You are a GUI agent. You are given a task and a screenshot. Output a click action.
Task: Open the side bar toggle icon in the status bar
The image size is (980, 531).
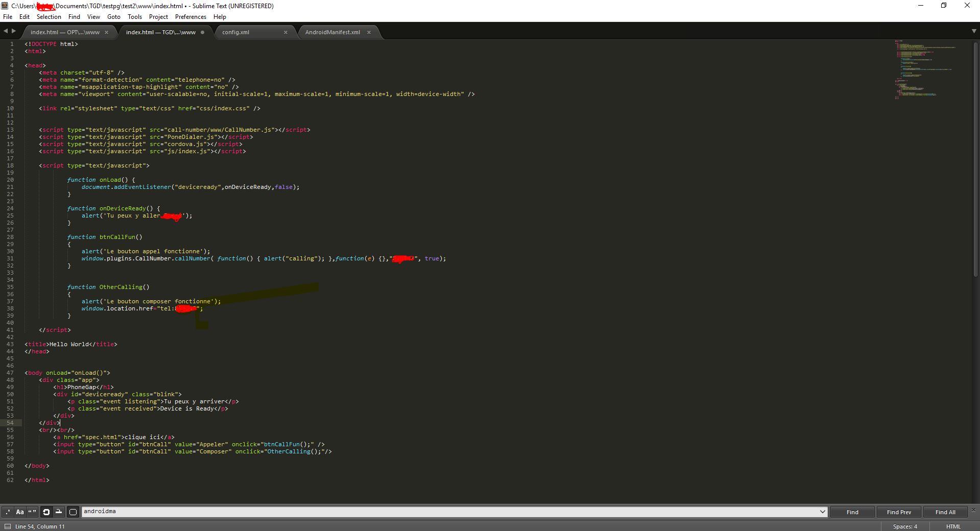[7, 526]
